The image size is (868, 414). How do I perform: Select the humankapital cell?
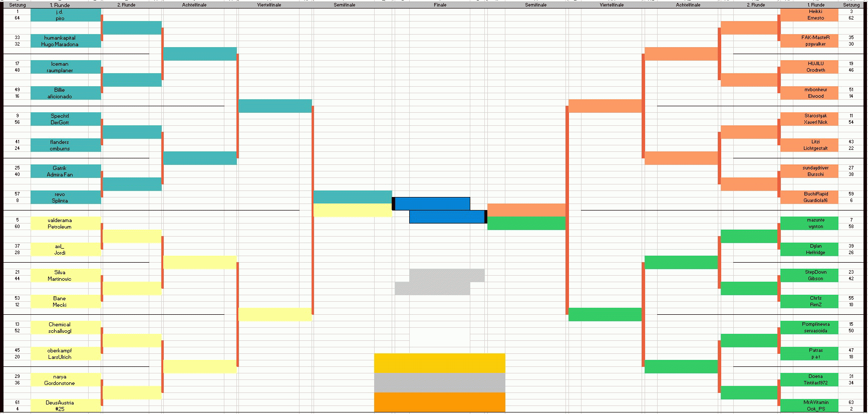coord(66,38)
